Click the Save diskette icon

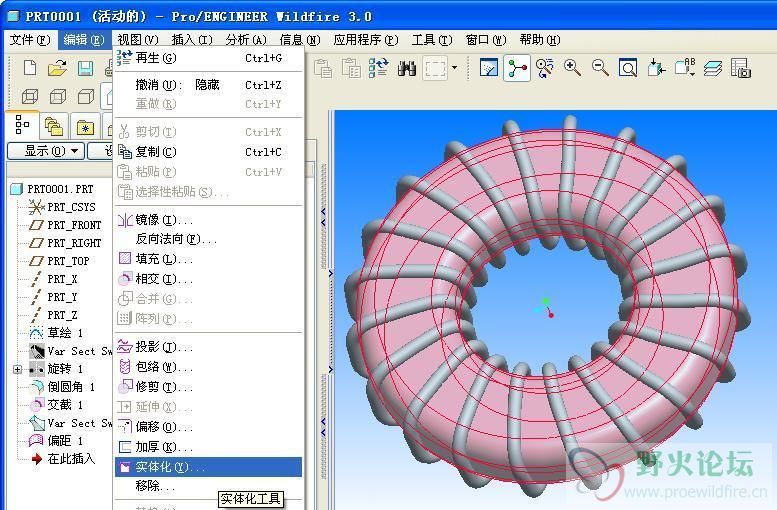(86, 68)
